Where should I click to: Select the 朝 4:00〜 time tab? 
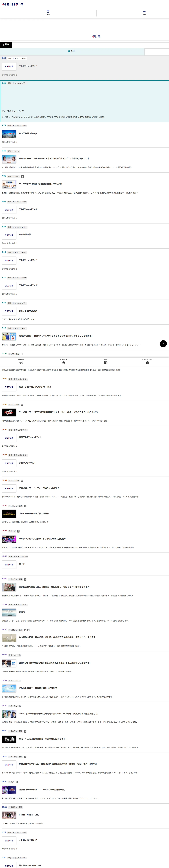click(x=72, y=51)
